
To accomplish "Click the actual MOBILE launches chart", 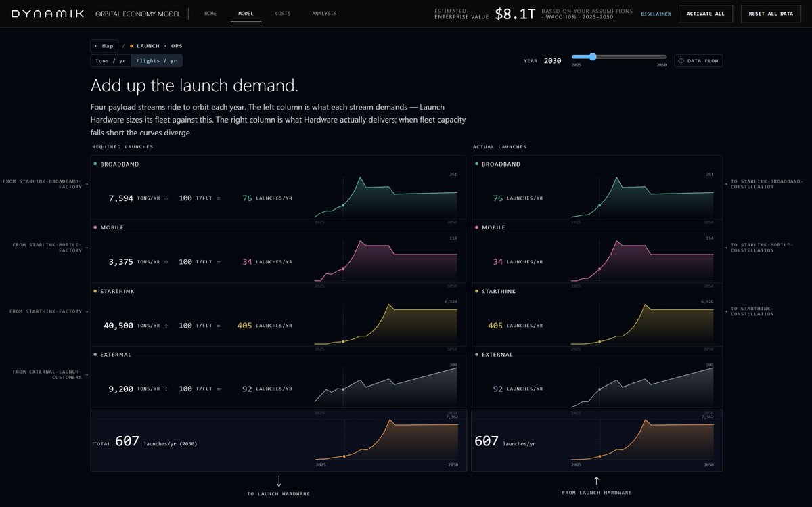I will 642,259.
